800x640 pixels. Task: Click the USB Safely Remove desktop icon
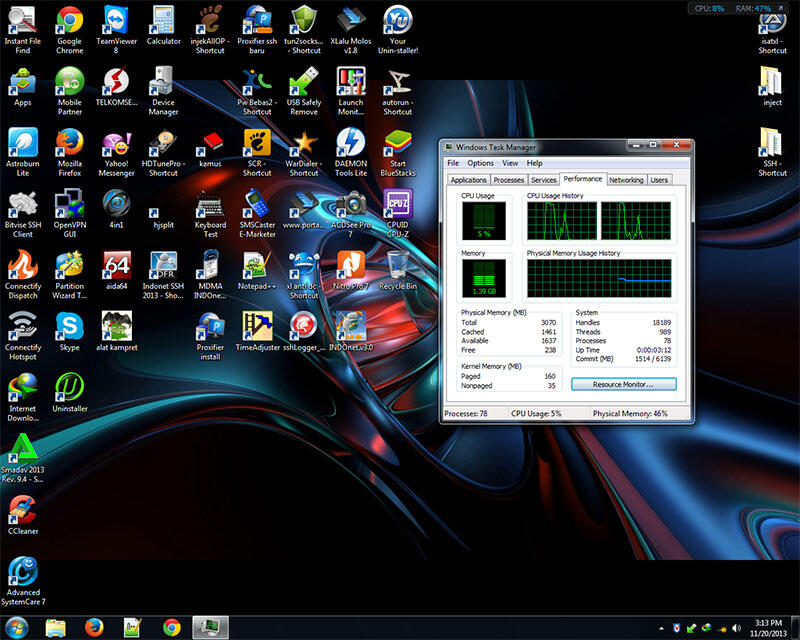coord(304,91)
